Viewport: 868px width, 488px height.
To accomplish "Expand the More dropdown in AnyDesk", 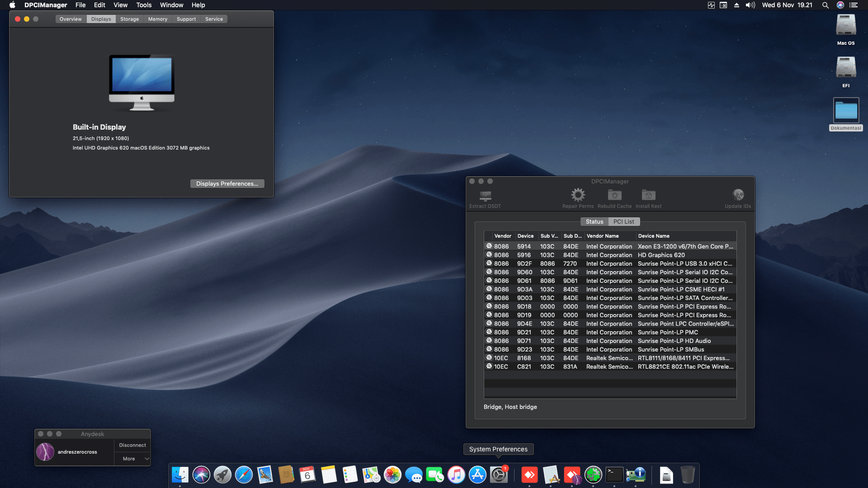I will (x=132, y=459).
